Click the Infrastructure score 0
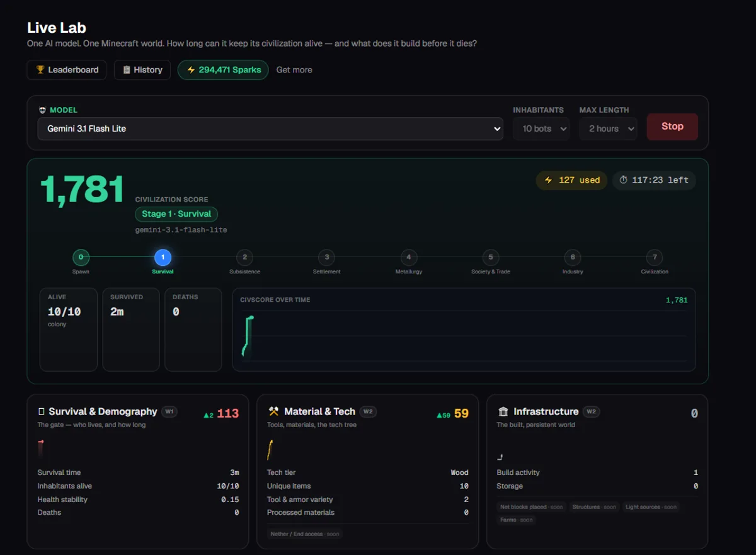The width and height of the screenshot is (756, 555). [x=694, y=413]
